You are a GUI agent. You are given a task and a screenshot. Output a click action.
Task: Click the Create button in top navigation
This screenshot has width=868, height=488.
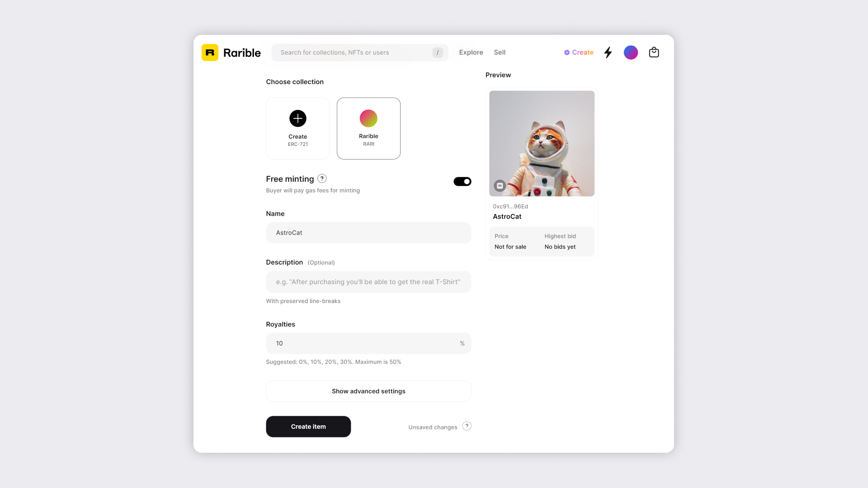[578, 52]
